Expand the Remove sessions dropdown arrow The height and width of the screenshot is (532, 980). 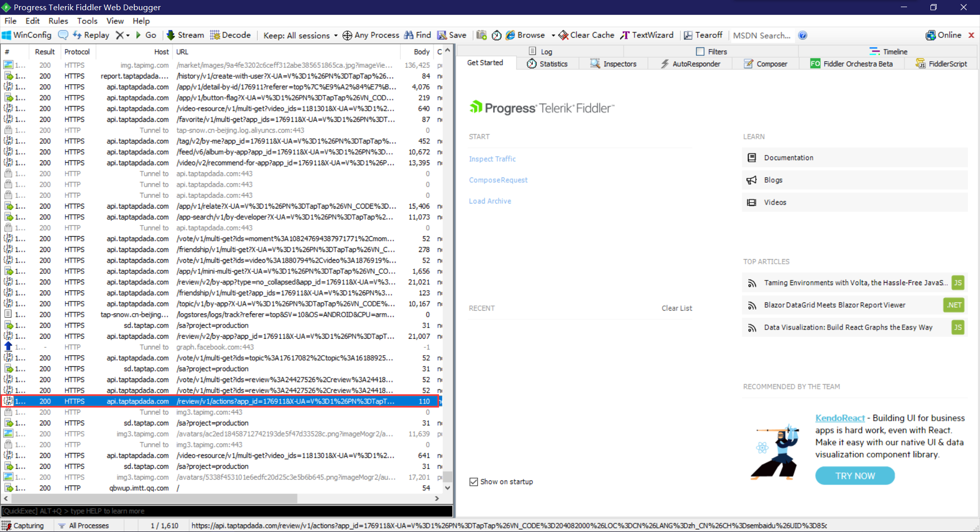[x=128, y=36]
